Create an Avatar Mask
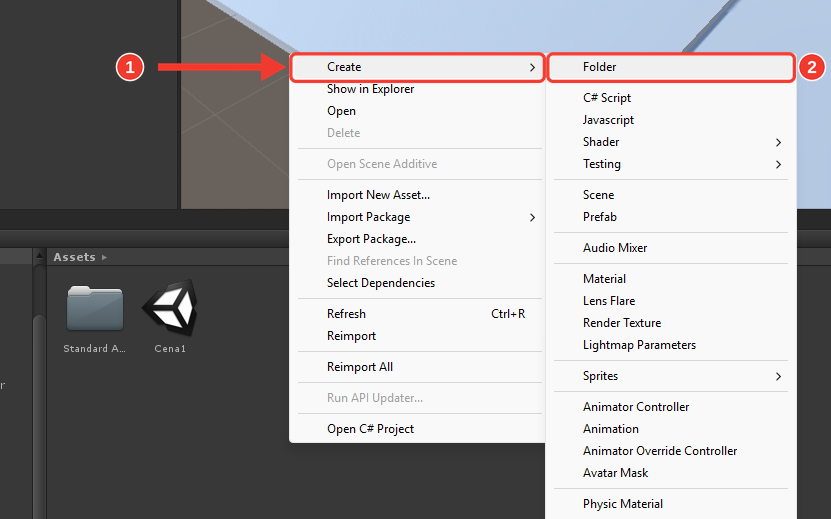The width and height of the screenshot is (831, 519). coord(671,473)
